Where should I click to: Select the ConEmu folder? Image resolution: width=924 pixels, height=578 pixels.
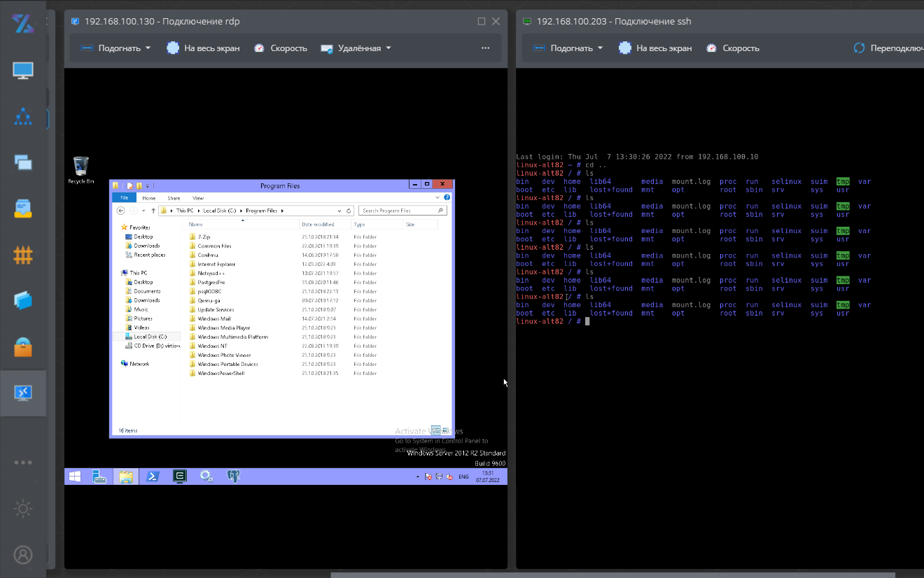[x=202, y=255]
